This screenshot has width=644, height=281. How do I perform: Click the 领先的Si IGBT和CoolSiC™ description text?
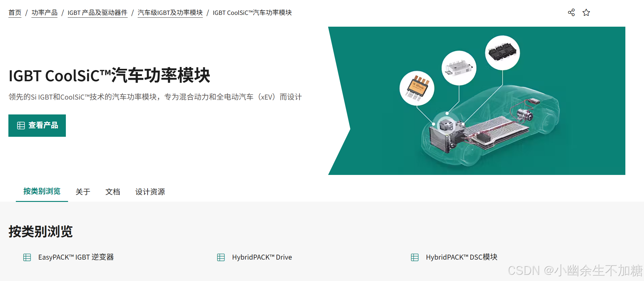(155, 97)
